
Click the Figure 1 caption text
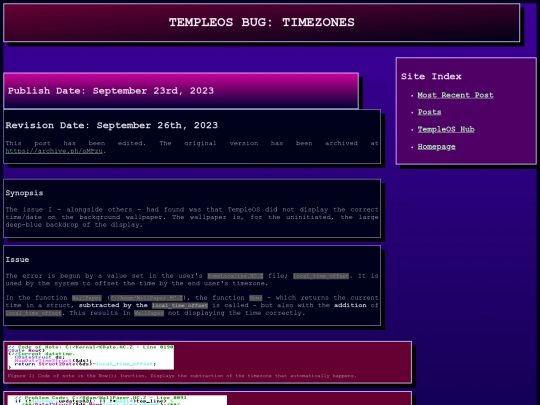tap(182, 376)
